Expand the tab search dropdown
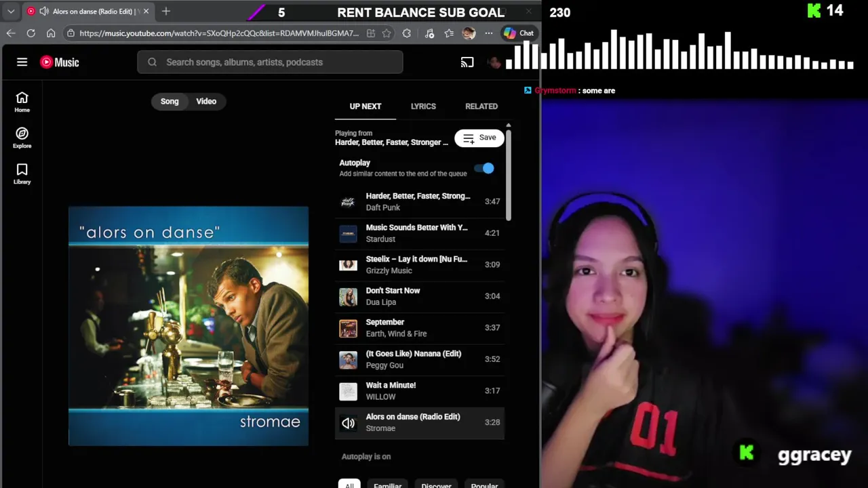 tap(11, 12)
